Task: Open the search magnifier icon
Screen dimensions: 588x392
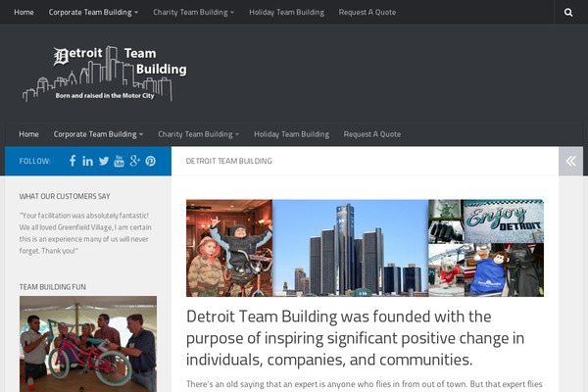Action: tap(568, 13)
